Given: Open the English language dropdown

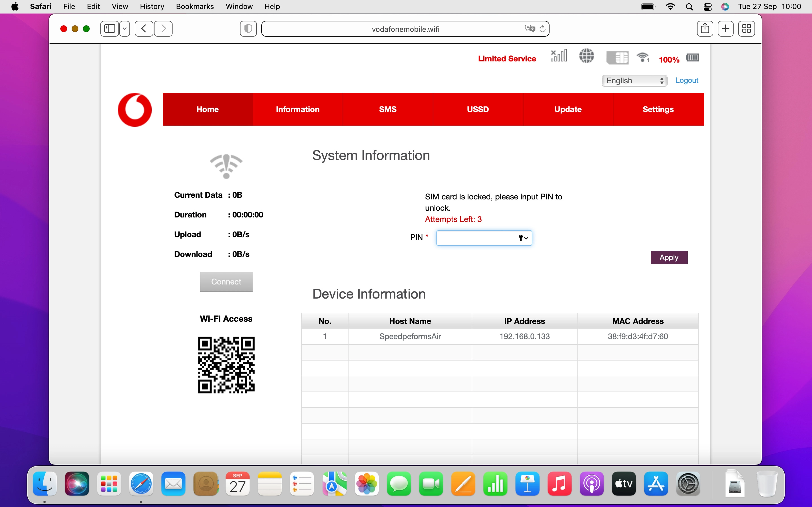Looking at the screenshot, I should point(634,81).
